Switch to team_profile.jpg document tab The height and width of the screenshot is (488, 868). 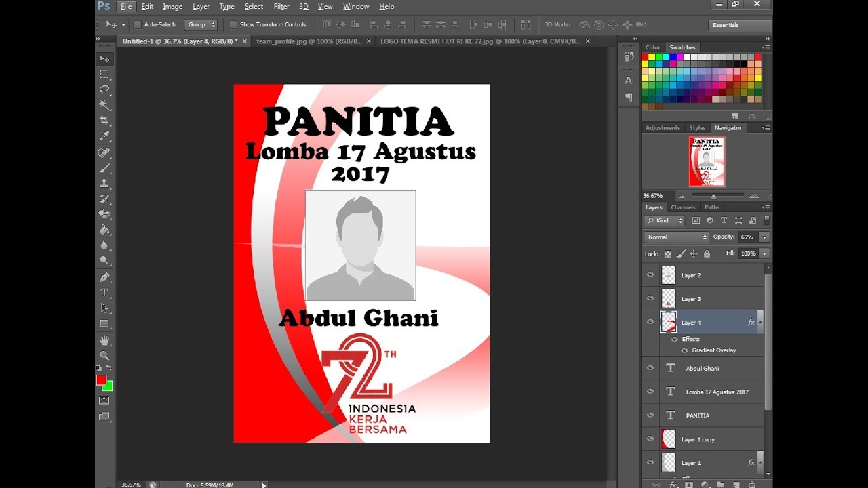click(x=309, y=41)
